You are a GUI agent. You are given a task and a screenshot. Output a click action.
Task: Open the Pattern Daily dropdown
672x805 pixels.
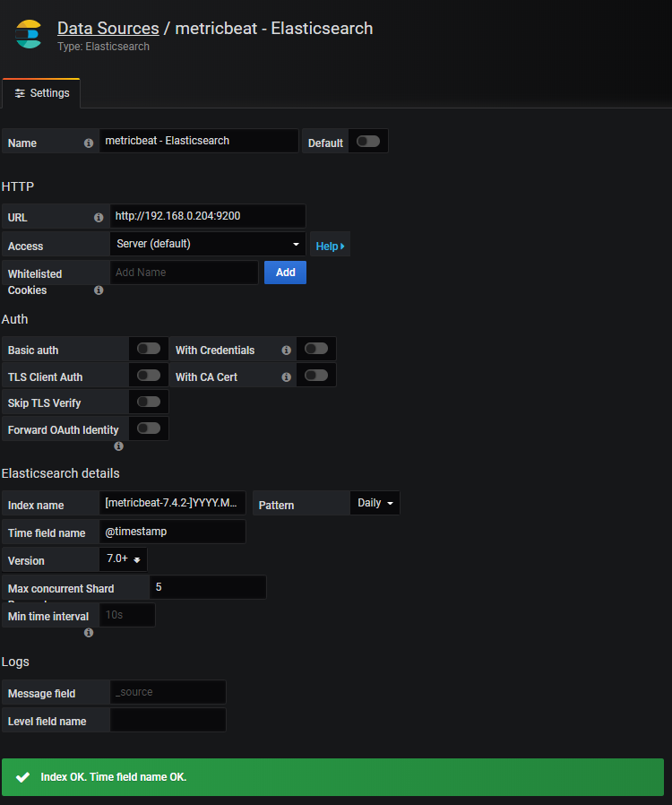375,503
